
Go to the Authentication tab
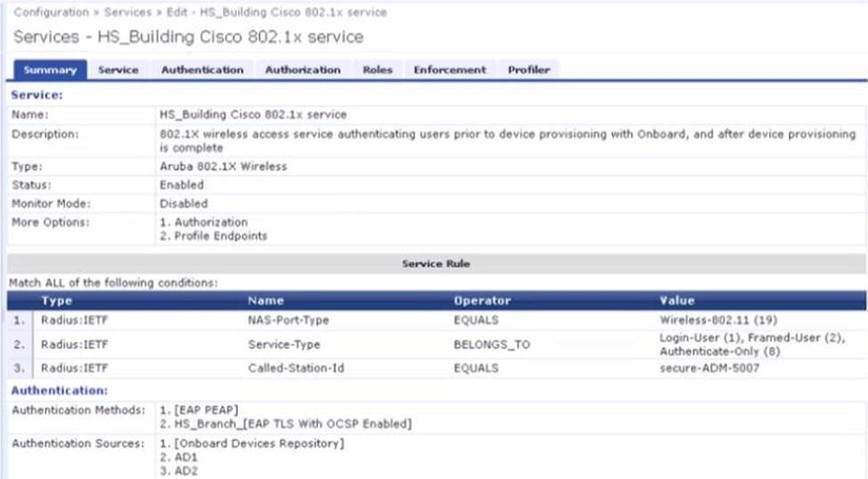click(201, 69)
